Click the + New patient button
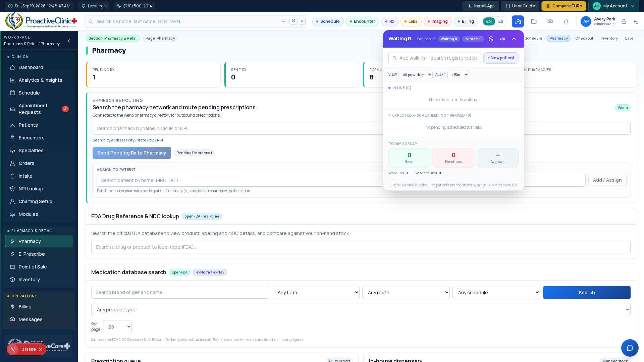Image resolution: width=644 pixels, height=362 pixels. click(x=501, y=58)
